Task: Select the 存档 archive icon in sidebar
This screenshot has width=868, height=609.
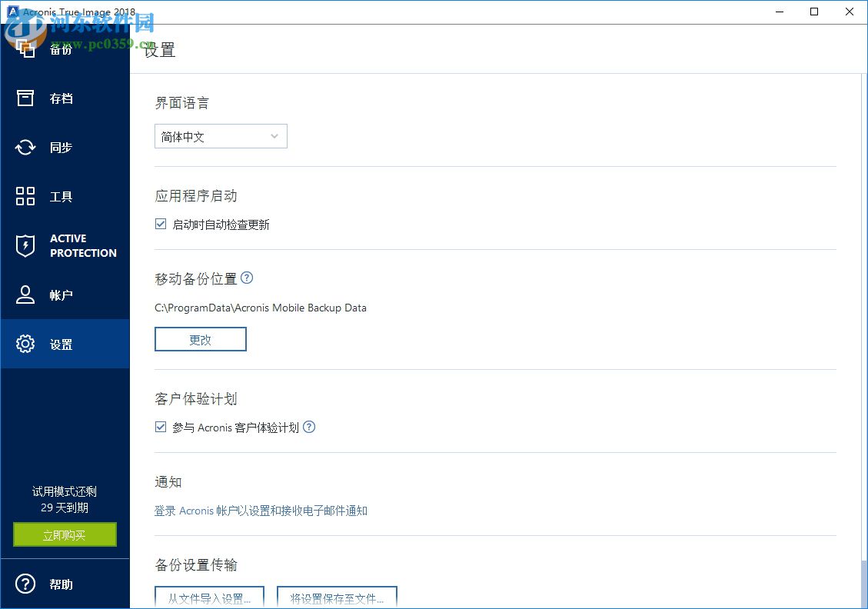Action: [25, 98]
